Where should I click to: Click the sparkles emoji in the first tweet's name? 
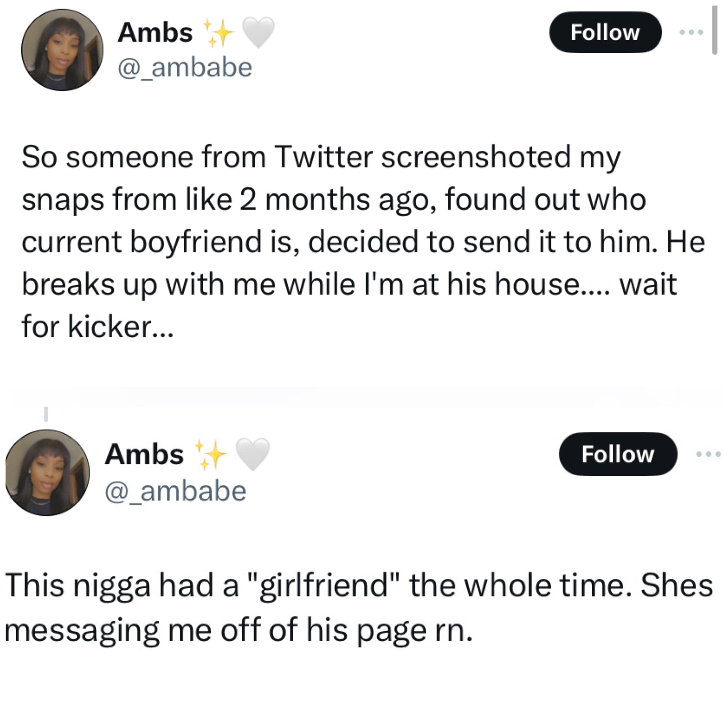(x=218, y=33)
